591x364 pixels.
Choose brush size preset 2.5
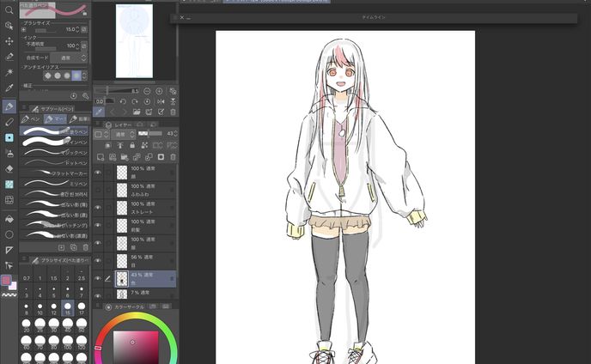point(82,275)
